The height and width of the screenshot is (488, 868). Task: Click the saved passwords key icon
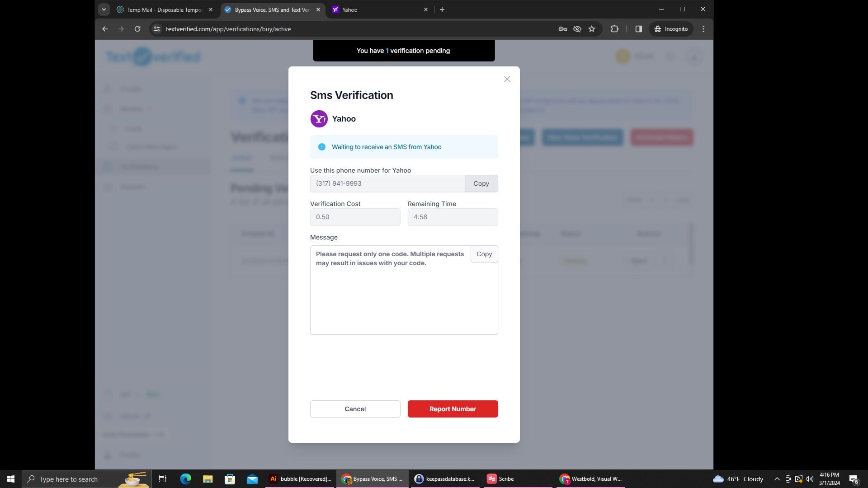point(562,28)
